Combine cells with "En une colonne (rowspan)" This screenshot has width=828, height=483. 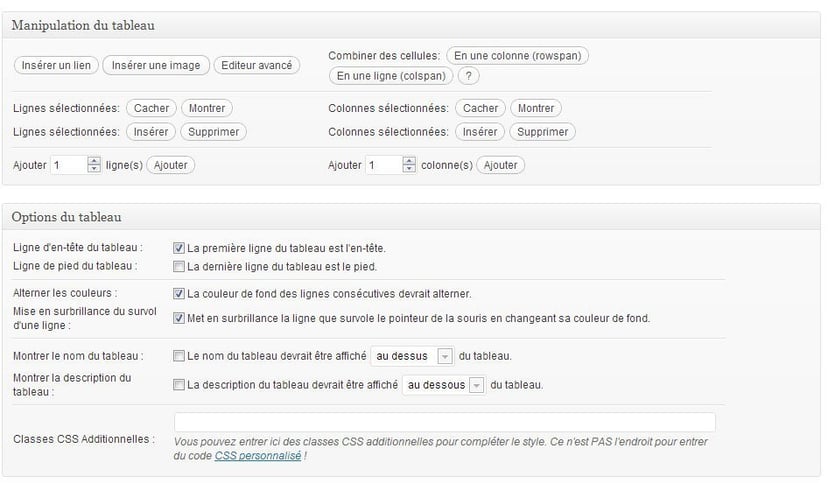pos(517,55)
